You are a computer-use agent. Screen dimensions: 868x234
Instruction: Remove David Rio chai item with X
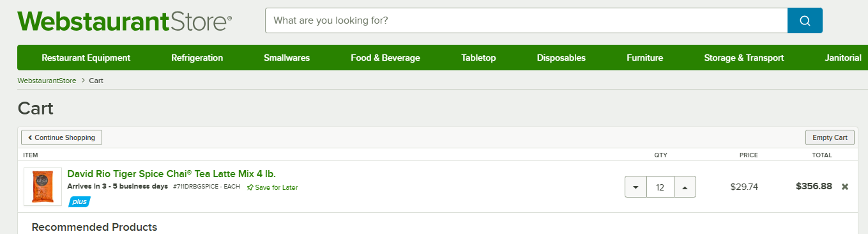click(845, 187)
